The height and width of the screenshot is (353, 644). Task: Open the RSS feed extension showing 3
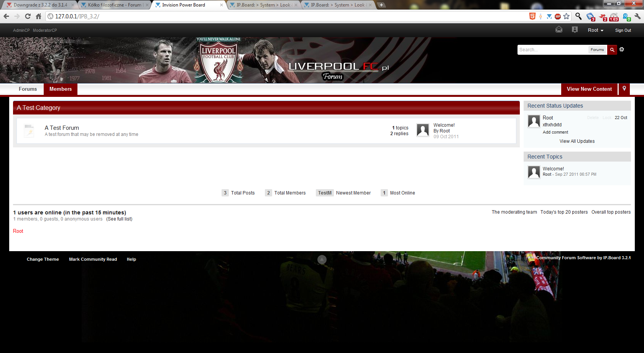pos(590,17)
